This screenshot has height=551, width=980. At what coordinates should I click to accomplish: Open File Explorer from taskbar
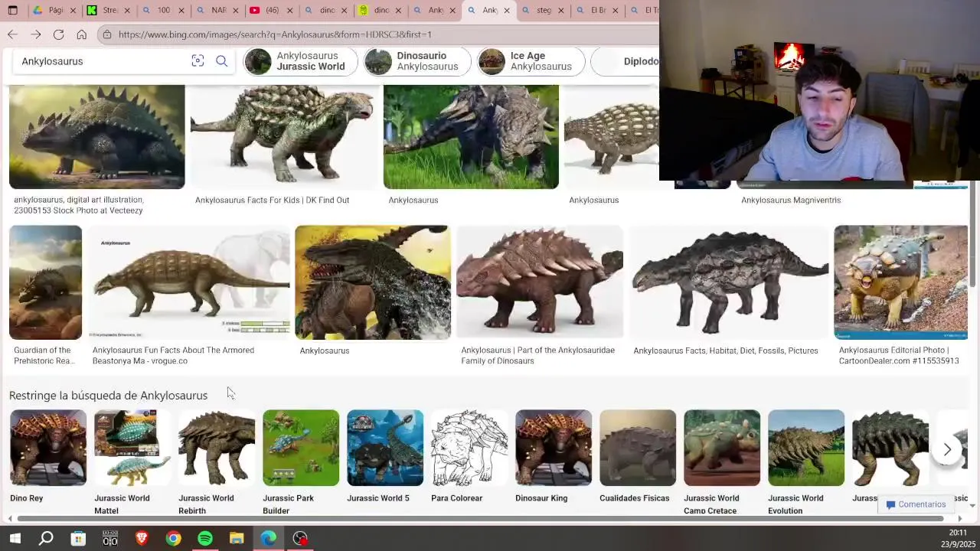click(x=237, y=539)
